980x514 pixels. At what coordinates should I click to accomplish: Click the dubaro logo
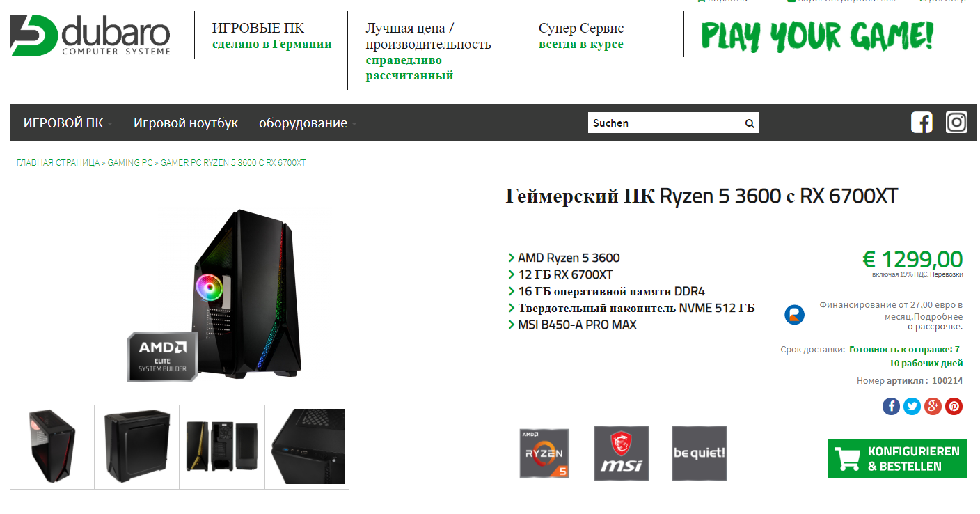point(90,35)
